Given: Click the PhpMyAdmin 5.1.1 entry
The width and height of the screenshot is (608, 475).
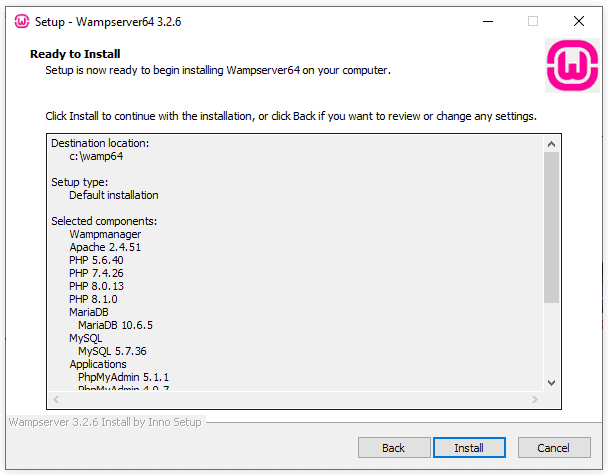Looking at the screenshot, I should (x=123, y=377).
